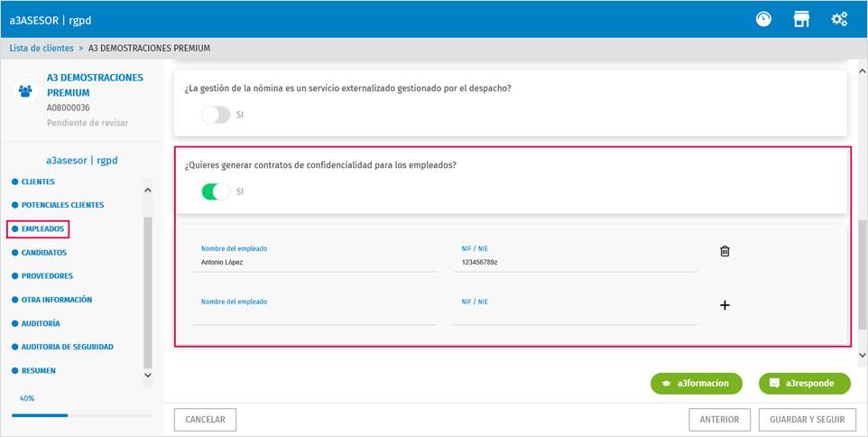Screen dimensions: 868x437
Task: Click the empty Nombre del empleado field
Action: pyautogui.click(x=314, y=315)
